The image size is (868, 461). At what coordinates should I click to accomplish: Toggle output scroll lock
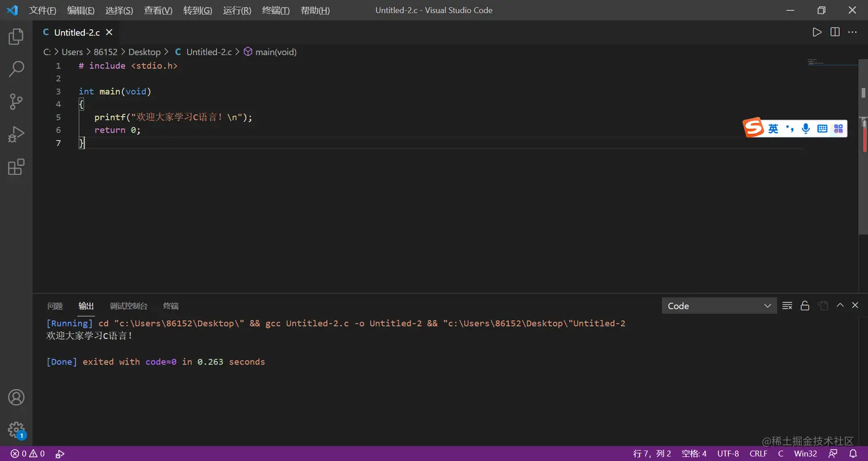coord(805,305)
